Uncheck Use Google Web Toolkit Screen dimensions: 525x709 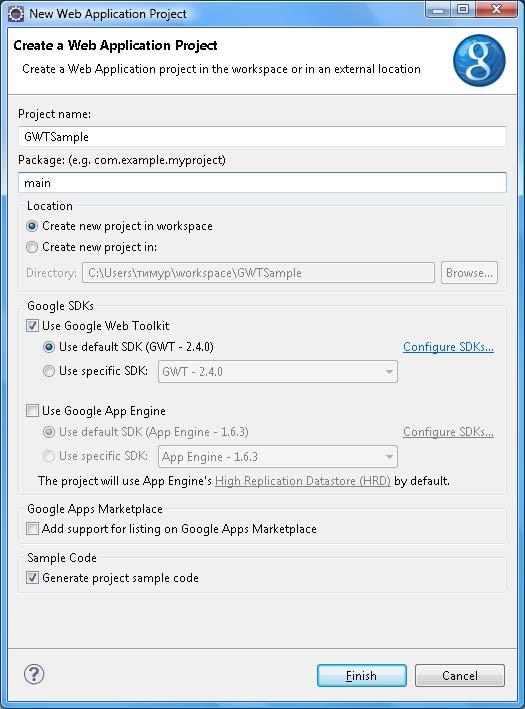coord(32,326)
